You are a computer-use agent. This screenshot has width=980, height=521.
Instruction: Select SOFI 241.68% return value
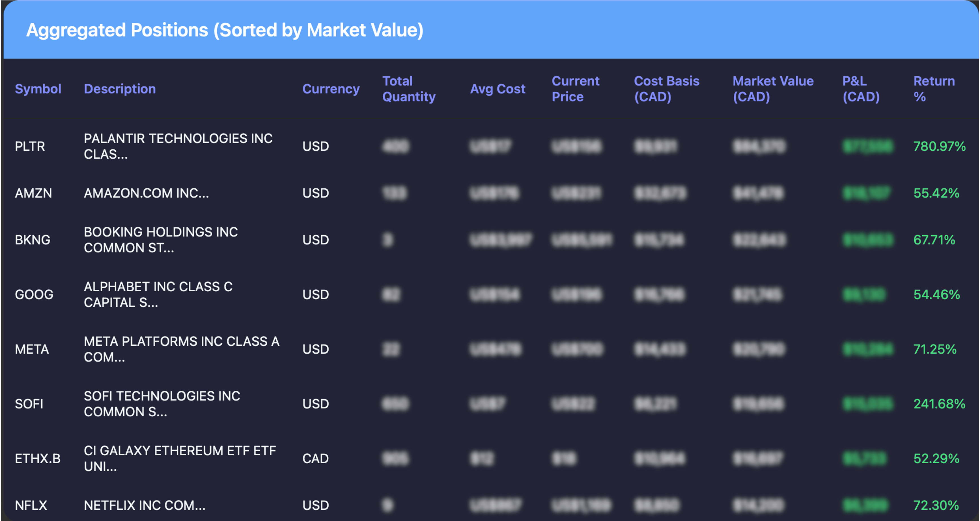(x=939, y=403)
